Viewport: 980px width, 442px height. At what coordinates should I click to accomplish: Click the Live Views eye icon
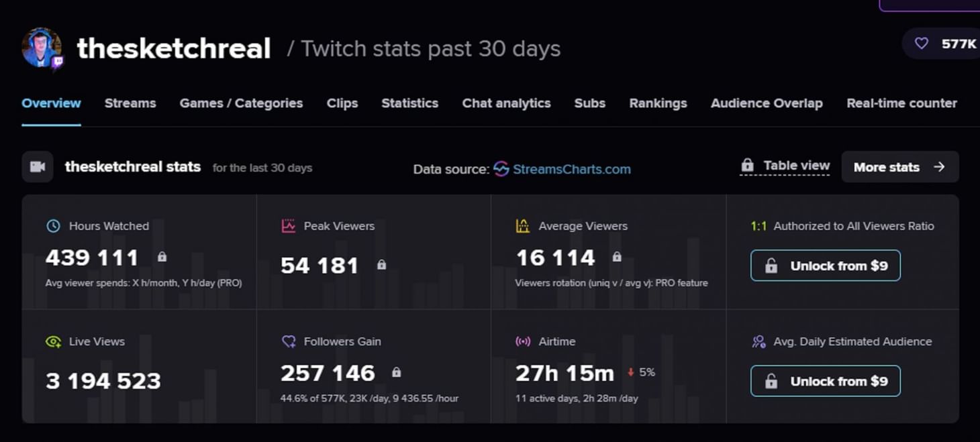[x=53, y=341]
